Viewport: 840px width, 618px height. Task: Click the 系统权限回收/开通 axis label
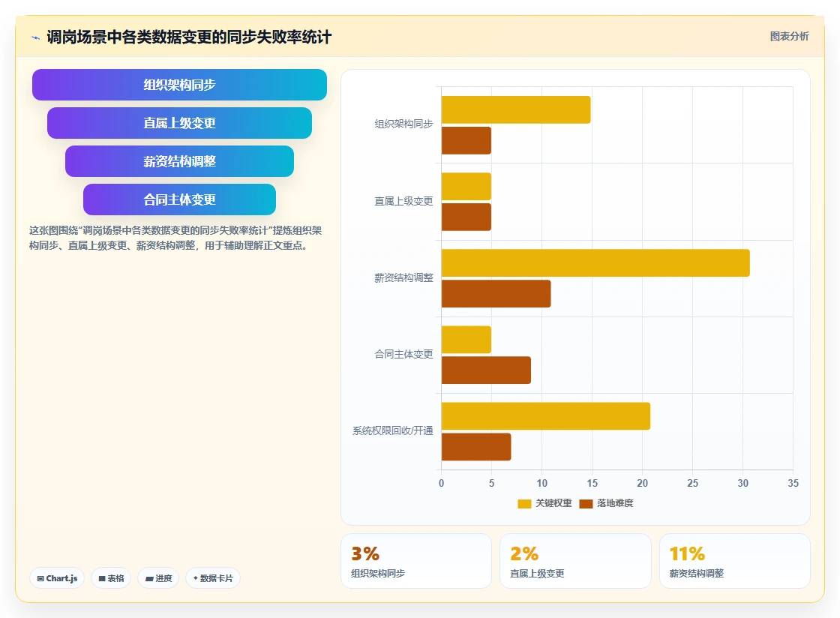coord(393,431)
